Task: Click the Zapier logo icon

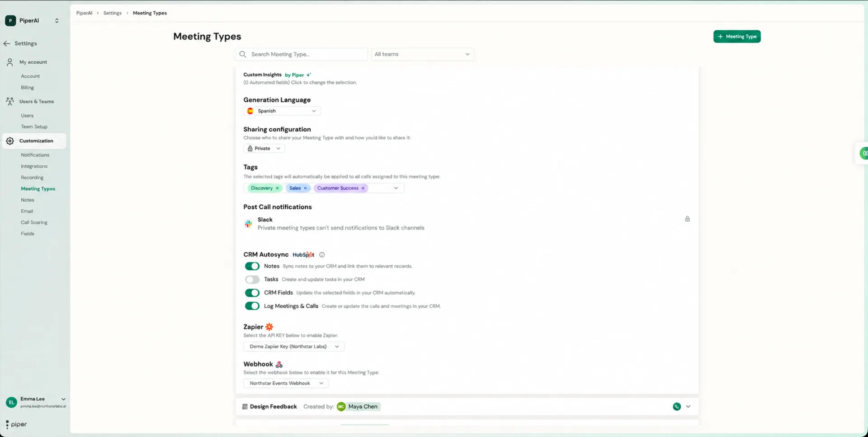Action: click(x=269, y=327)
